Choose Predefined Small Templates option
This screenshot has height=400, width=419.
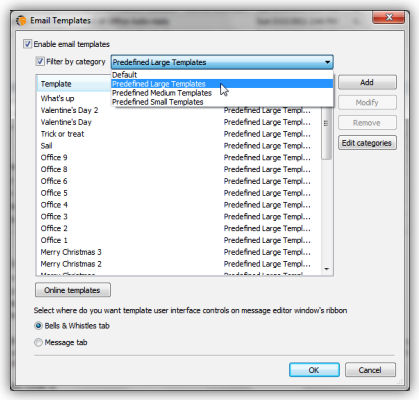click(x=222, y=102)
